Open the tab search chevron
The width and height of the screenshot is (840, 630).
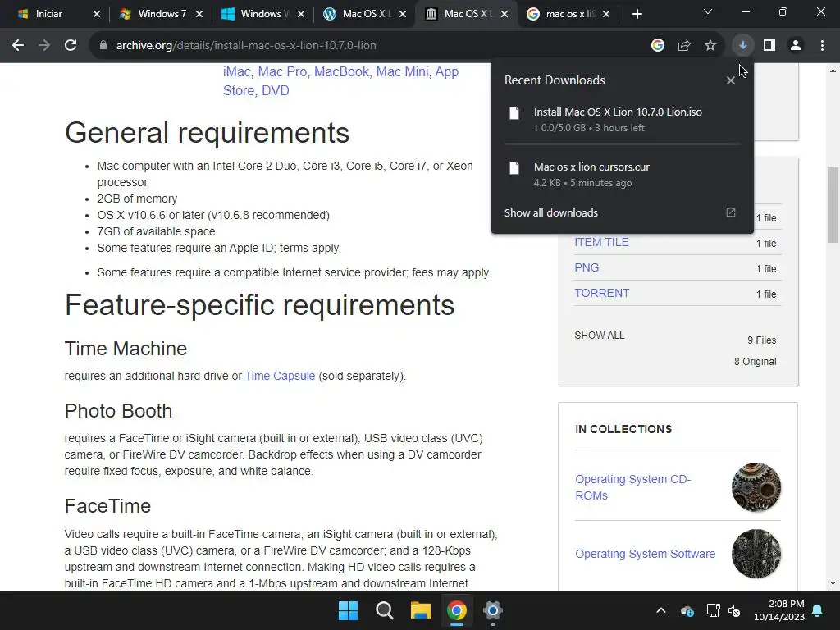point(708,11)
